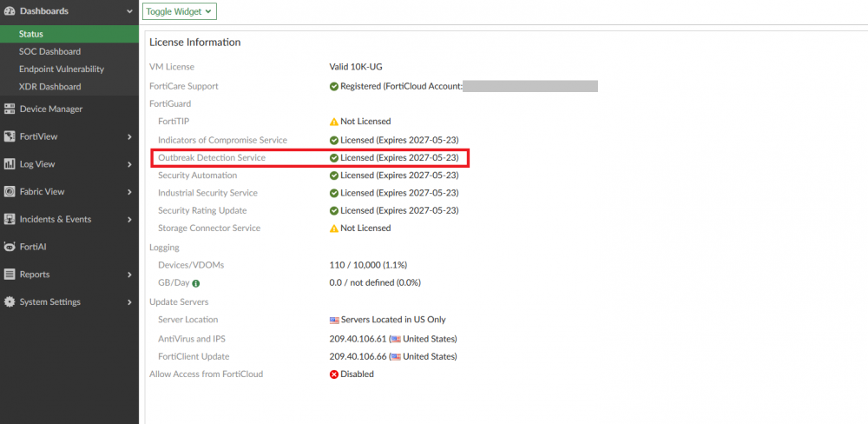Click Storage Connector Service 'Not Licensed' text

(365, 229)
